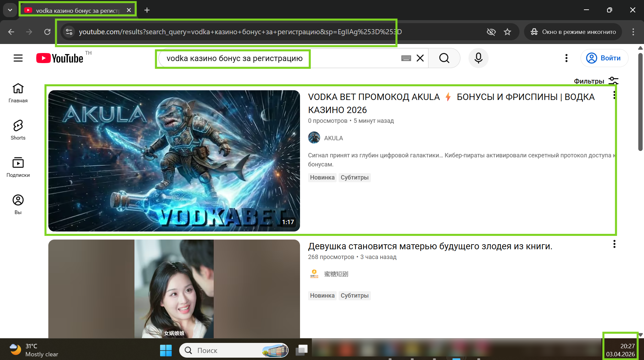Expand the tab search dropdown arrow
644x360 pixels.
coord(10,10)
